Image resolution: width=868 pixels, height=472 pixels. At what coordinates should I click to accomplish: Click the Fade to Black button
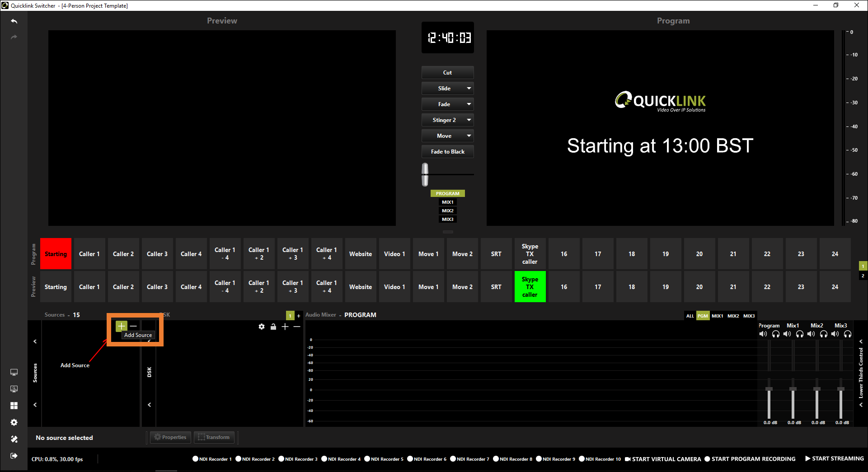pos(447,152)
